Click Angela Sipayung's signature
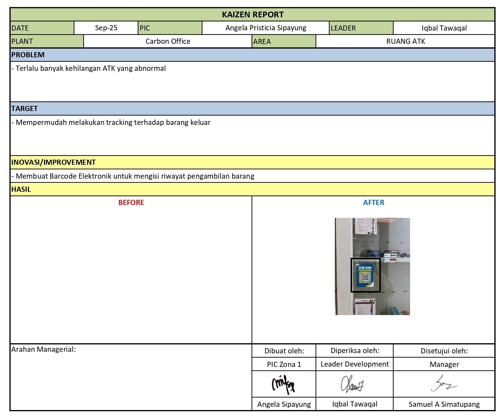 click(283, 384)
